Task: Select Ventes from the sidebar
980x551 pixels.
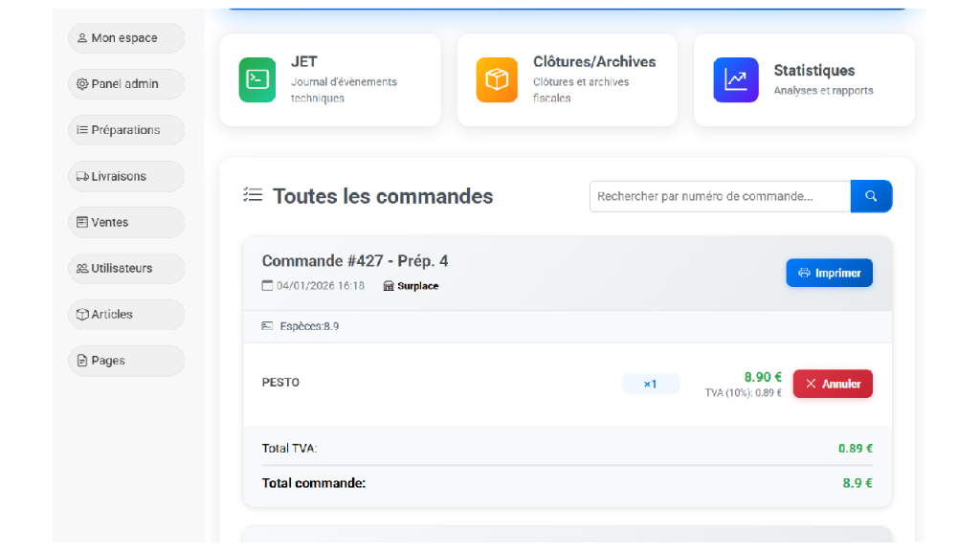Action: point(125,222)
